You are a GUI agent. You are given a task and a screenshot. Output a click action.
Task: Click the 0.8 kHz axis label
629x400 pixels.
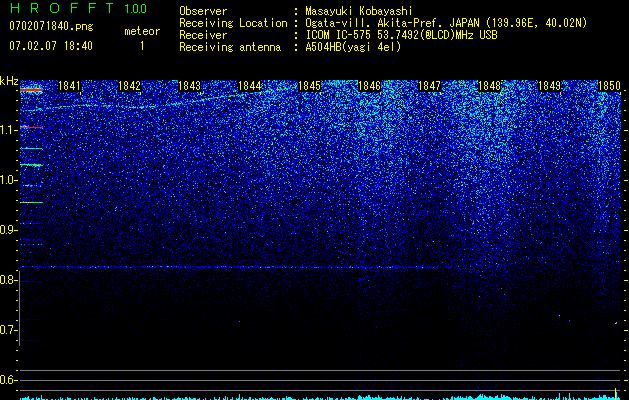click(x=8, y=280)
